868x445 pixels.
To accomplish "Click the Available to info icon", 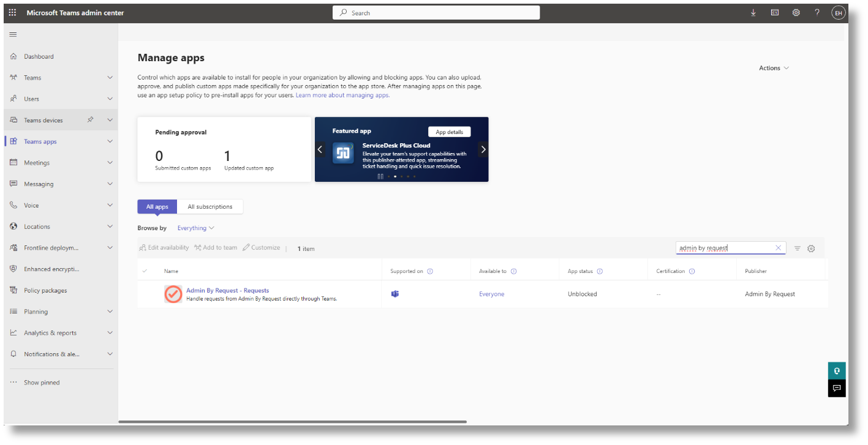I will click(513, 271).
